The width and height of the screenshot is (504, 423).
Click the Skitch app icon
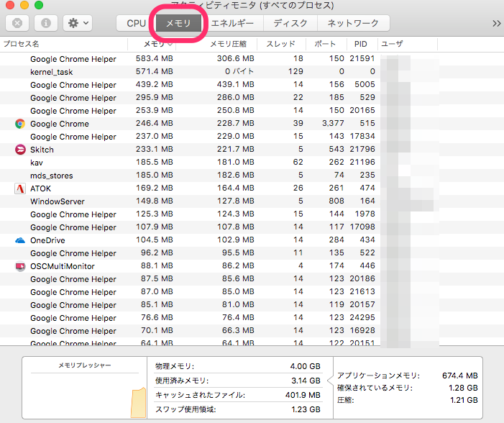click(20, 150)
